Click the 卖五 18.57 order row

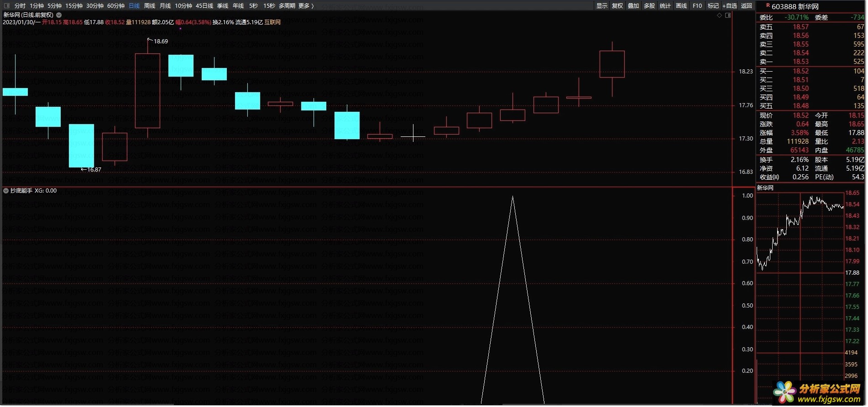[811, 27]
